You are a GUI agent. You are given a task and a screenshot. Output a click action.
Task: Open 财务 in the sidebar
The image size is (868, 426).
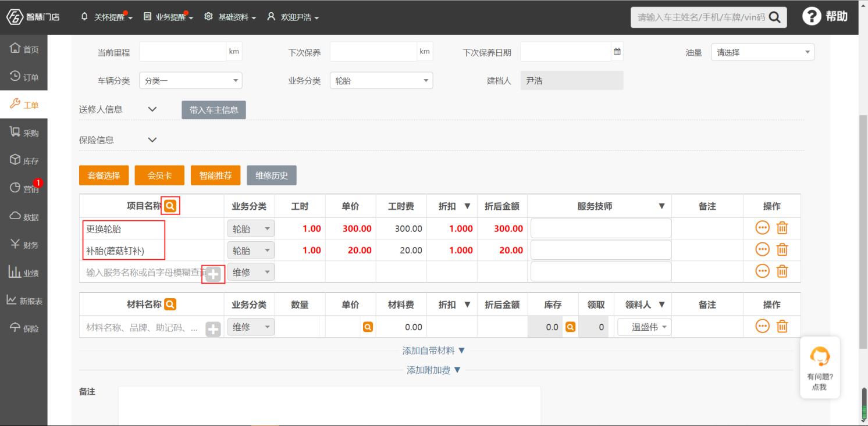pyautogui.click(x=24, y=245)
